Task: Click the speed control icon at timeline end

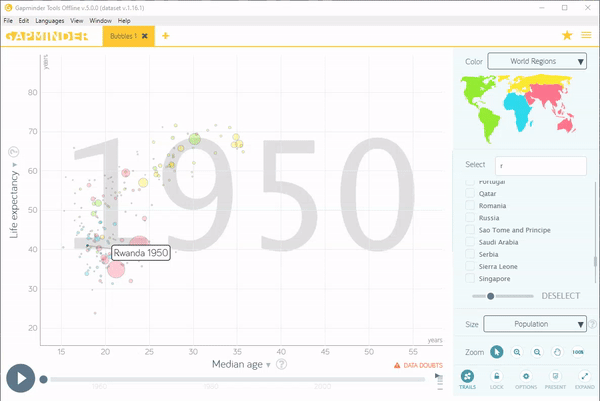Action: [439, 380]
